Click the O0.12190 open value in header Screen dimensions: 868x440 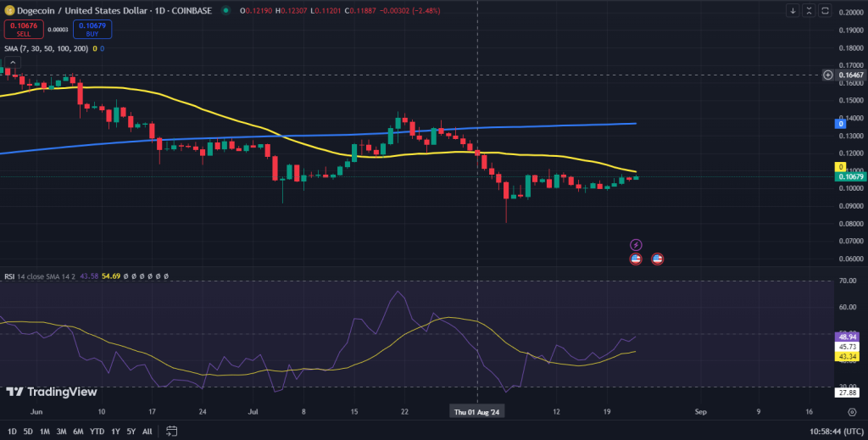coord(256,10)
